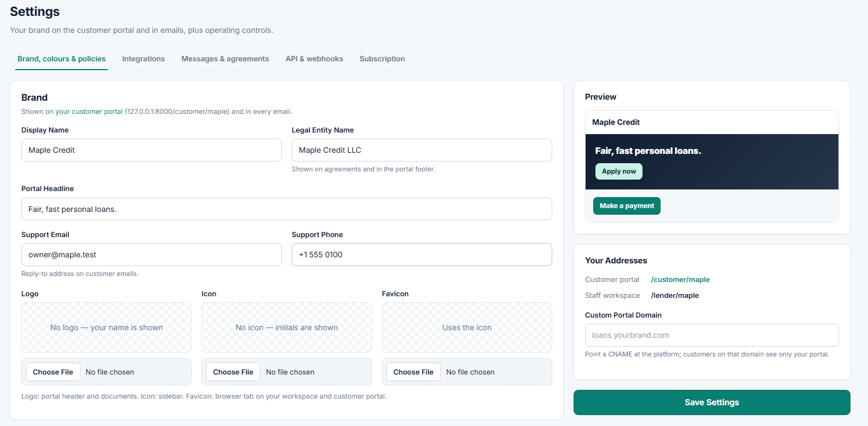
Task: Click the 'Staff workspace' row label
Action: [x=612, y=295]
